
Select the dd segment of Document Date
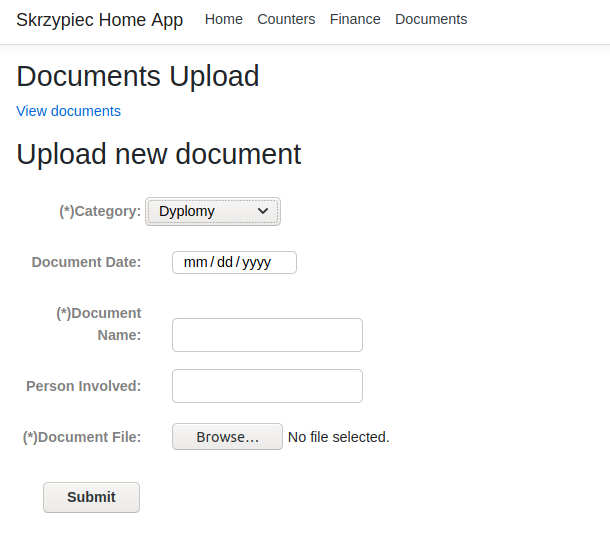[x=225, y=262]
